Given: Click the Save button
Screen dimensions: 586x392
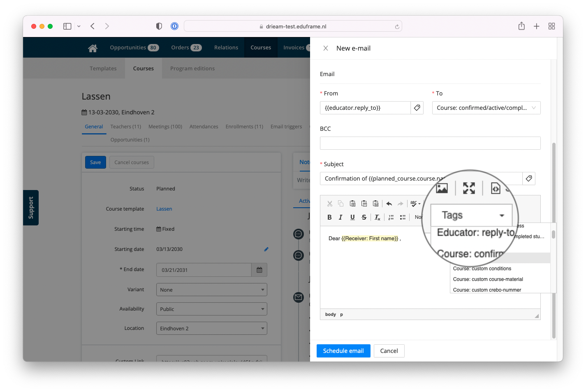Looking at the screenshot, I should point(95,162).
